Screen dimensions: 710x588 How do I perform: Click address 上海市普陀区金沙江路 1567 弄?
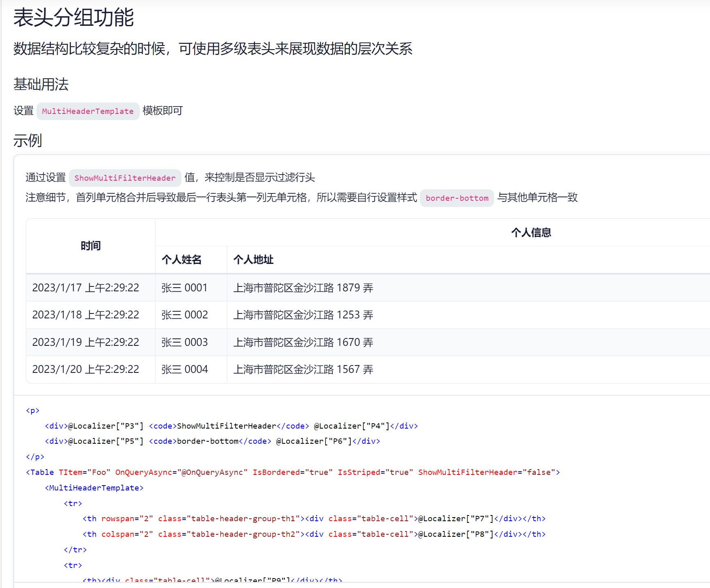303,369
